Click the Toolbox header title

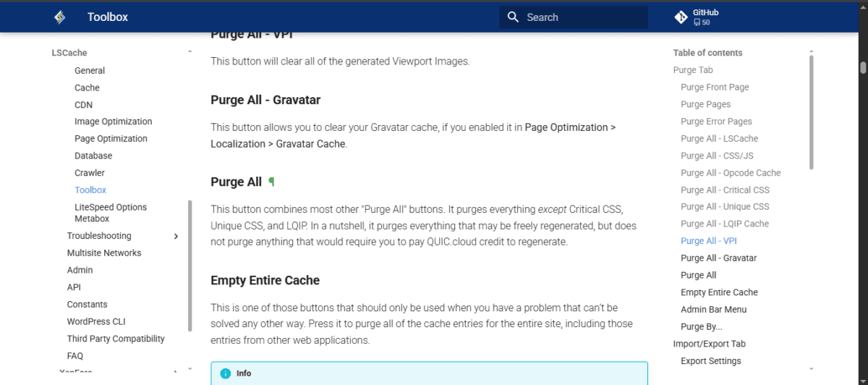tap(108, 17)
